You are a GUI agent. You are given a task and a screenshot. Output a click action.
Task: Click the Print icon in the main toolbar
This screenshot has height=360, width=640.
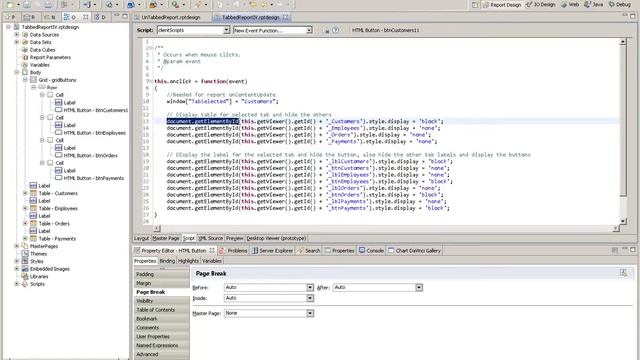point(48,4)
